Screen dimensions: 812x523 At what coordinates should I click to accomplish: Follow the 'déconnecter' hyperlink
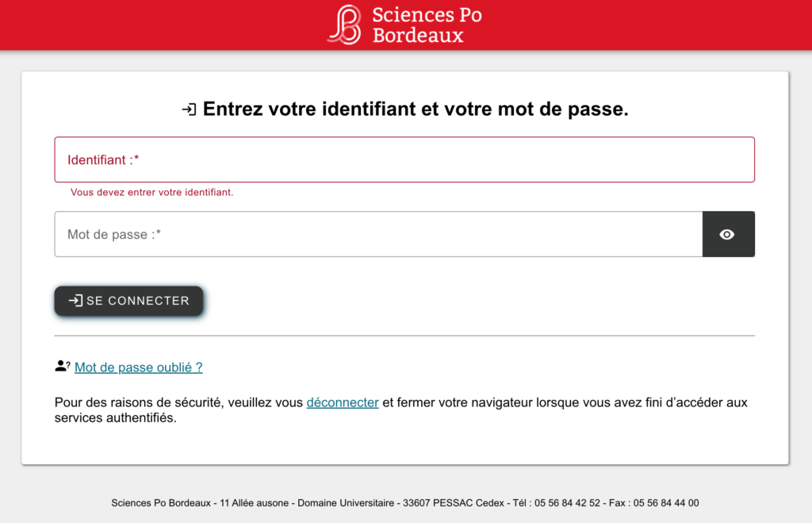[343, 402]
